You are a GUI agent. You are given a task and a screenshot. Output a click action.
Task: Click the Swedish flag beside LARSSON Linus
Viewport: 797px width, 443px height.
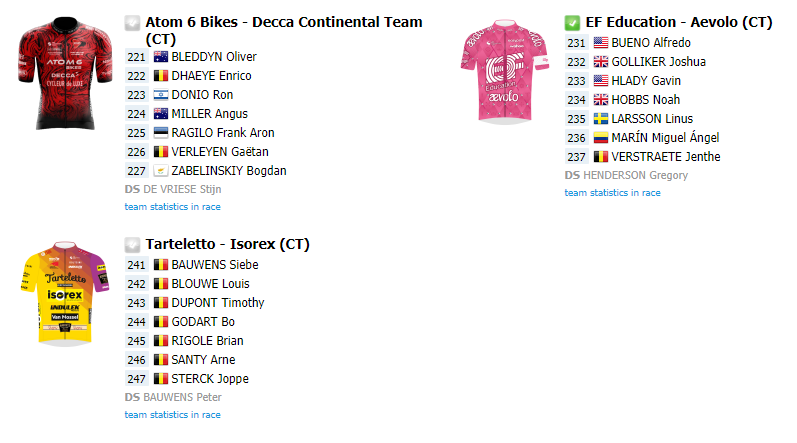click(x=601, y=119)
